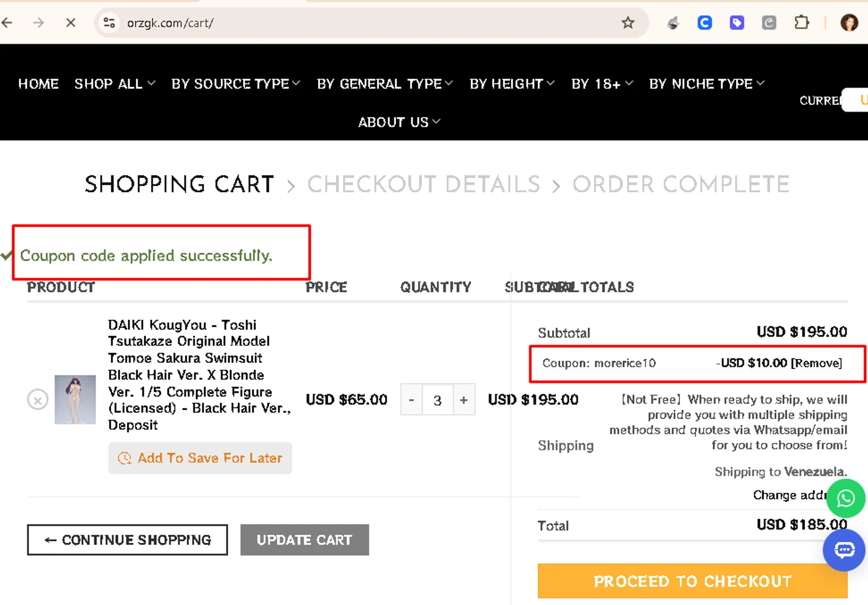The height and width of the screenshot is (605, 868).
Task: Click the unit price USD $65.00
Action: click(x=346, y=400)
